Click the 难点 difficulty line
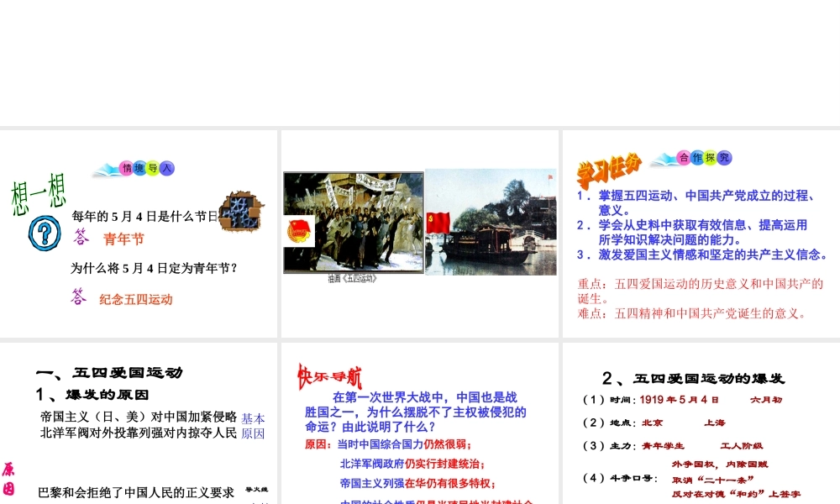The width and height of the screenshot is (840, 504). click(x=692, y=313)
